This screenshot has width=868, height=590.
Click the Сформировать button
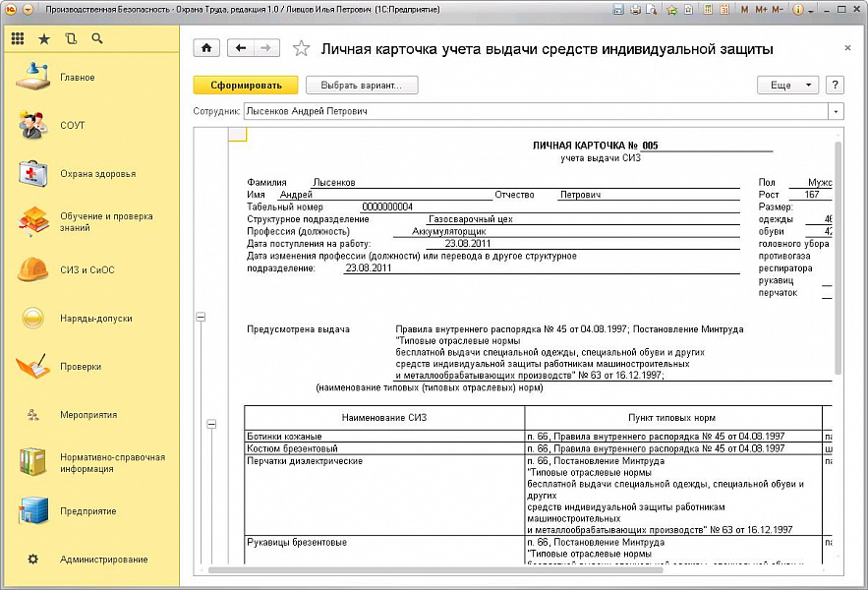246,86
